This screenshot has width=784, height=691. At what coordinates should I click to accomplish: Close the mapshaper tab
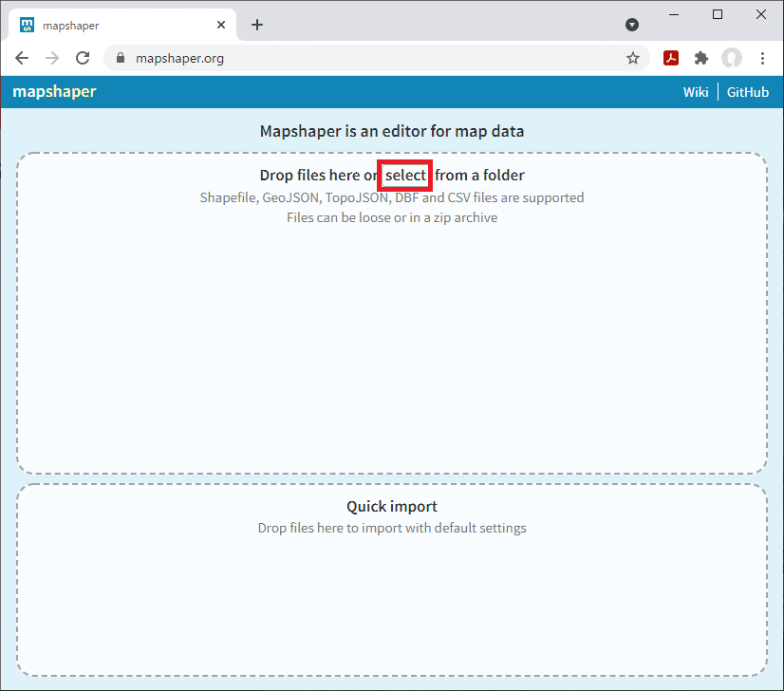coord(221,25)
